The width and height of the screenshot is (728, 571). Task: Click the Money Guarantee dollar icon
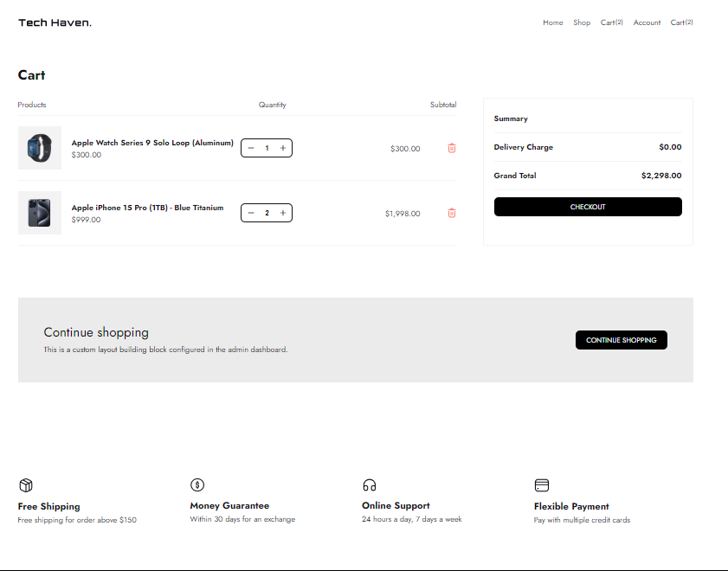[x=197, y=484]
